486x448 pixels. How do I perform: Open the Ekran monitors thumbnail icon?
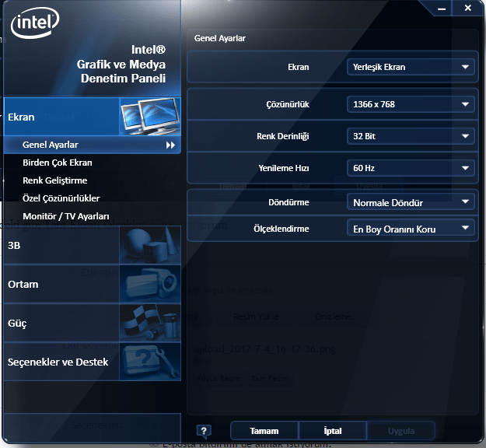coord(150,117)
